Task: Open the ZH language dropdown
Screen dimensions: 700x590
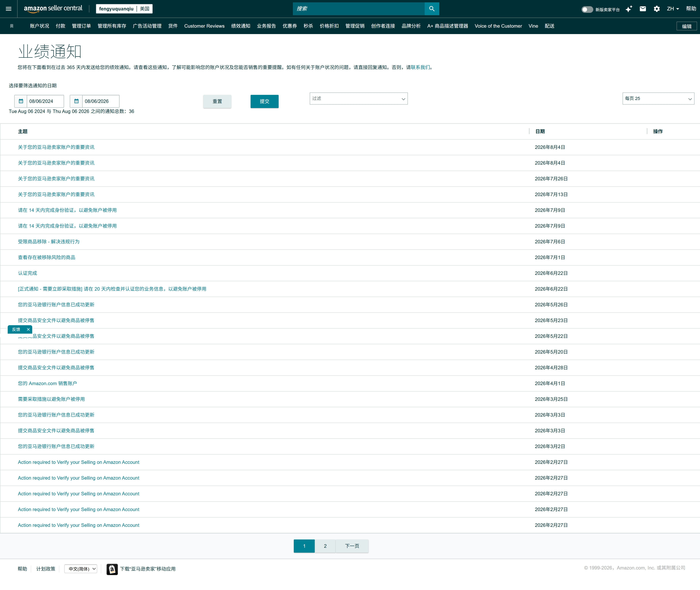Action: click(673, 9)
